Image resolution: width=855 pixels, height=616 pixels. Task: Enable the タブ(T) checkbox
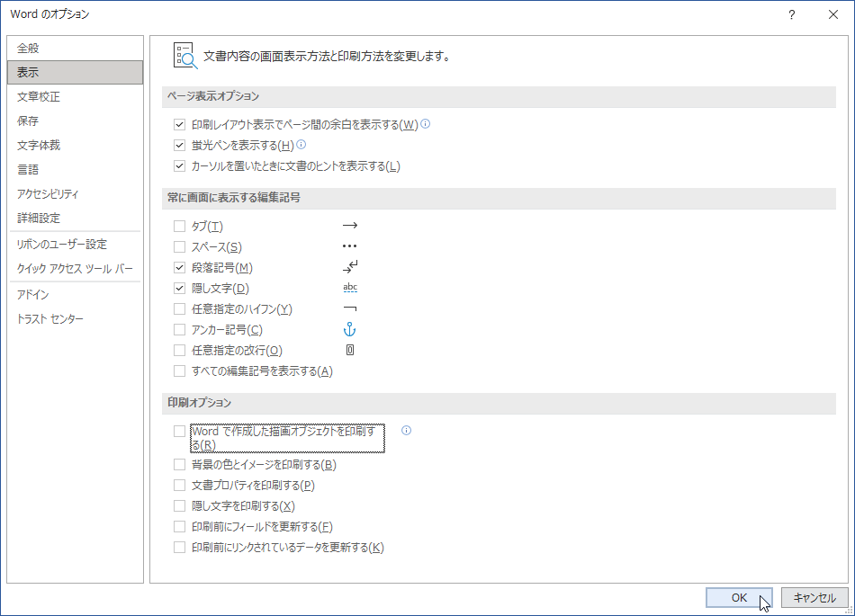coord(179,226)
